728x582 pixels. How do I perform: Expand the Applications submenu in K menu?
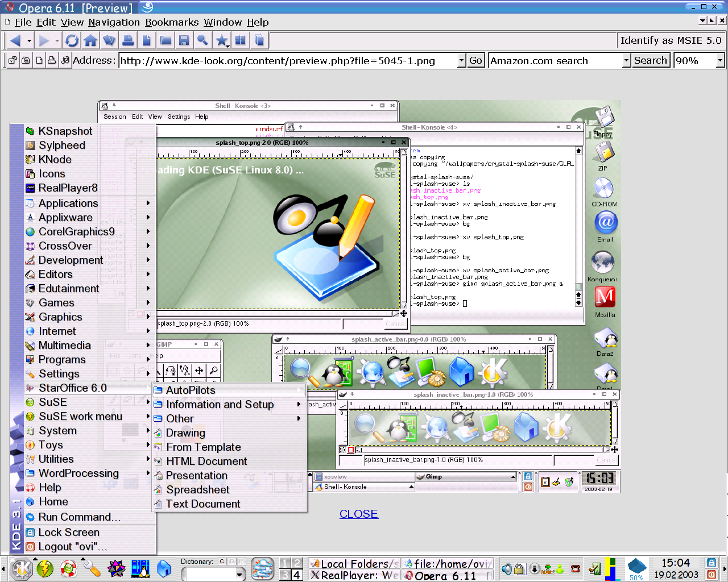(x=89, y=203)
